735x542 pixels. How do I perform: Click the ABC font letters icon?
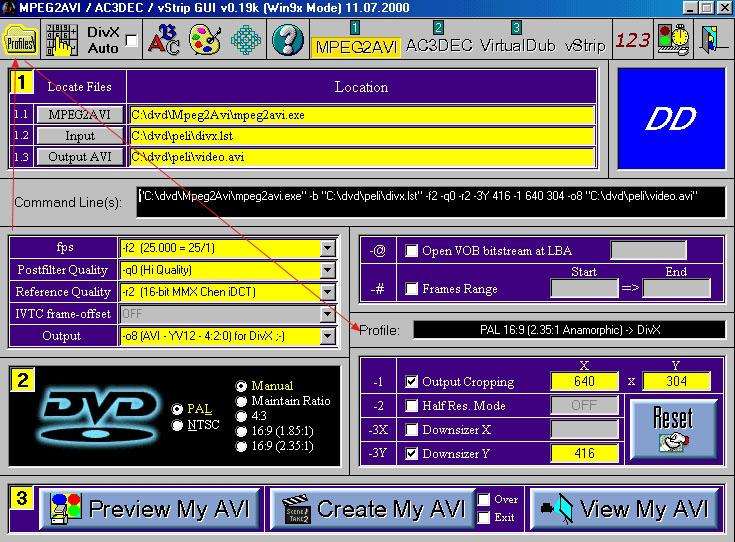(x=164, y=40)
